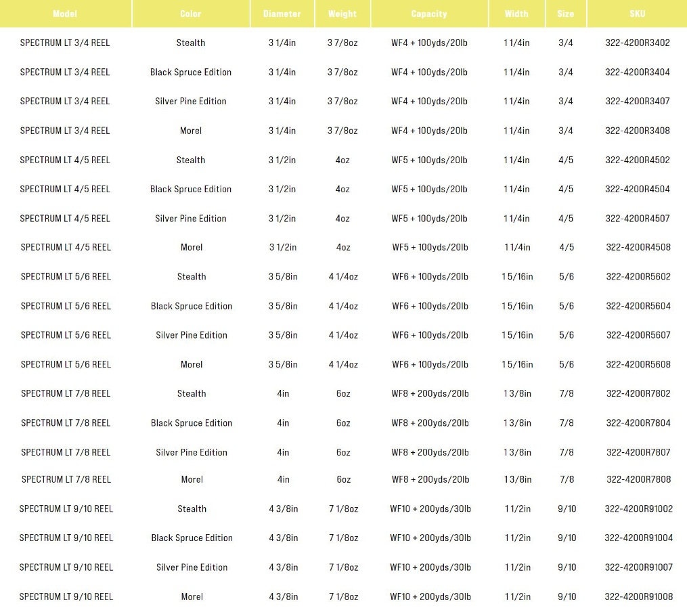Select SKU 322-4200R7804
This screenshot has height=616, width=687.
638,423
